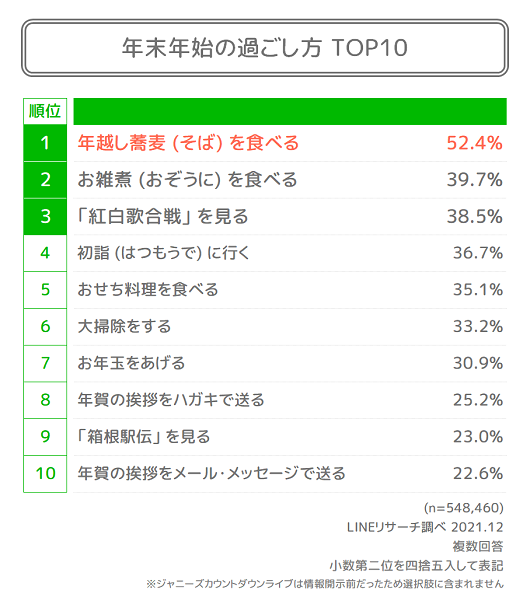Click 「紅白歌合戦」を見る entry
This screenshot has height=604, width=530.
[162, 216]
